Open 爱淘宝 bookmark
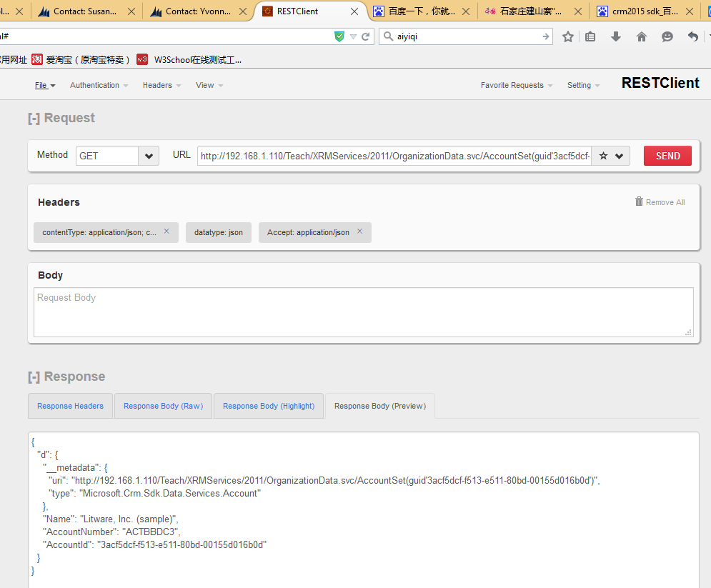The width and height of the screenshot is (711, 588). pos(81,59)
